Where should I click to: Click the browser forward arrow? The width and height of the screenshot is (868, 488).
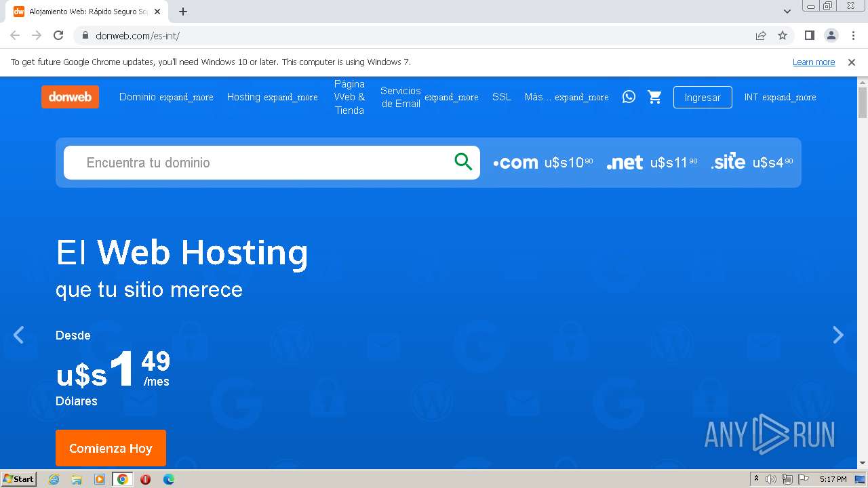click(37, 35)
